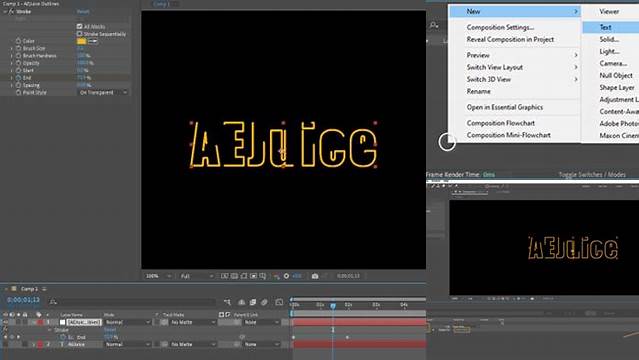Toggle the Brush Hardness stopwatch
The image size is (639, 360).
(x=18, y=55)
